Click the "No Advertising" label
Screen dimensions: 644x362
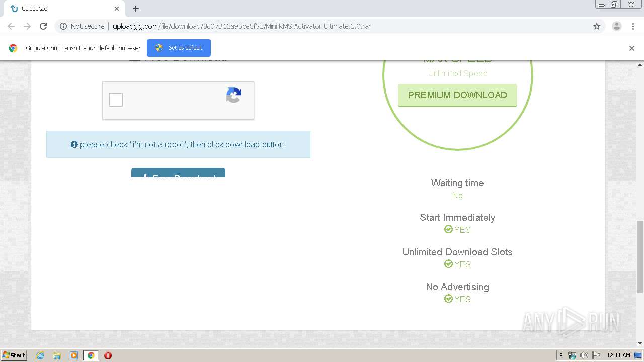pos(457,287)
